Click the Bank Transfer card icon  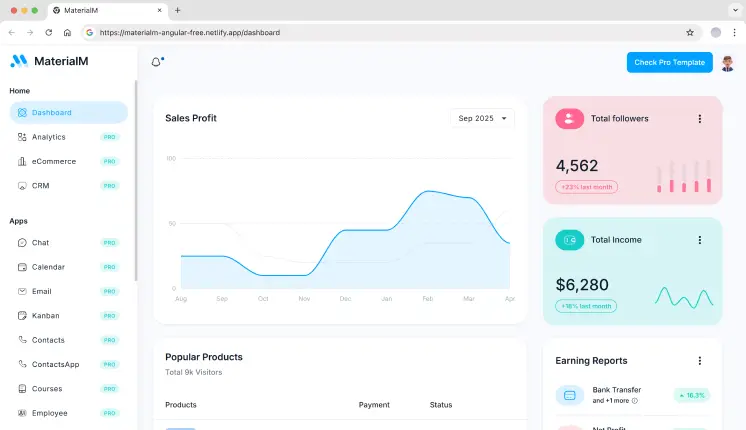coord(569,395)
